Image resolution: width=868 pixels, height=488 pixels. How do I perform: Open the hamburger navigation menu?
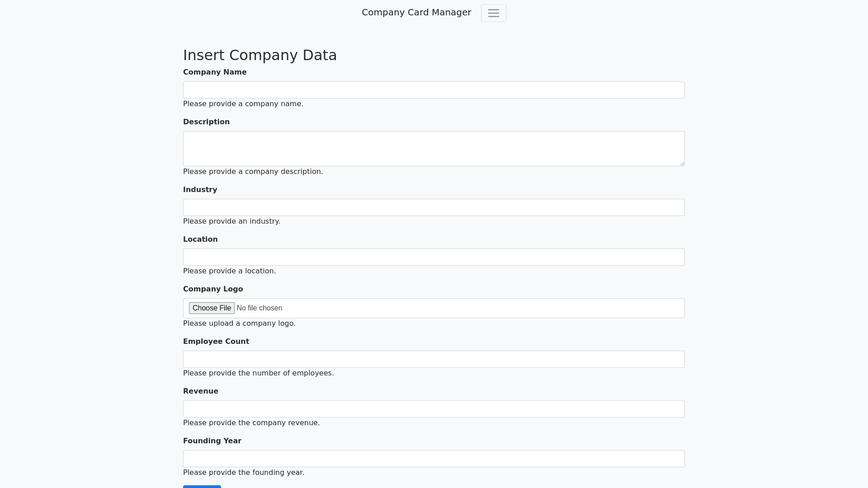pos(493,13)
